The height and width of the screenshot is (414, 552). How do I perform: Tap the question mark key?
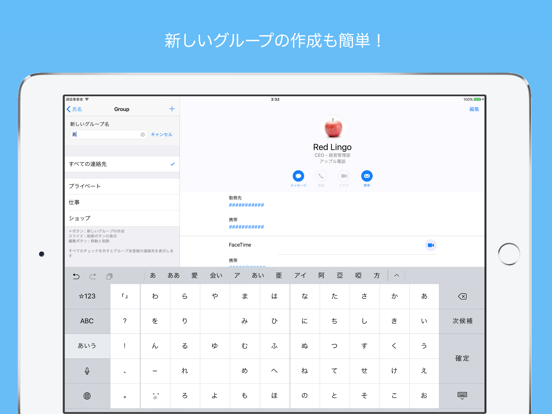(x=125, y=321)
